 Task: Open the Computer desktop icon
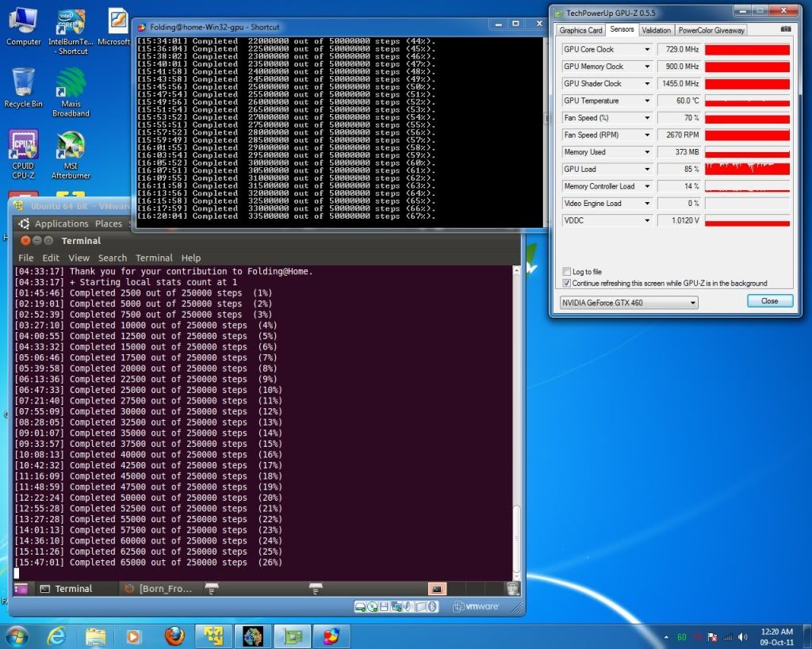23,27
